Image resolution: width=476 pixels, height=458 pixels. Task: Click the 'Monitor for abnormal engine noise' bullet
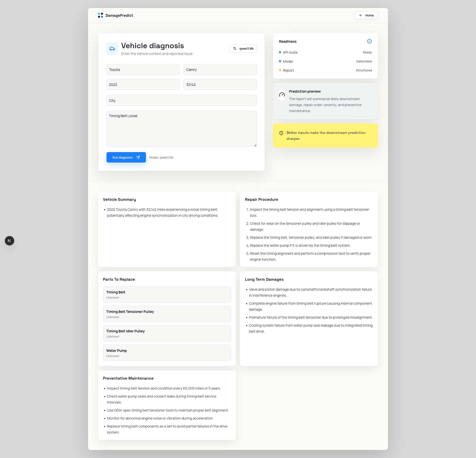(160, 418)
